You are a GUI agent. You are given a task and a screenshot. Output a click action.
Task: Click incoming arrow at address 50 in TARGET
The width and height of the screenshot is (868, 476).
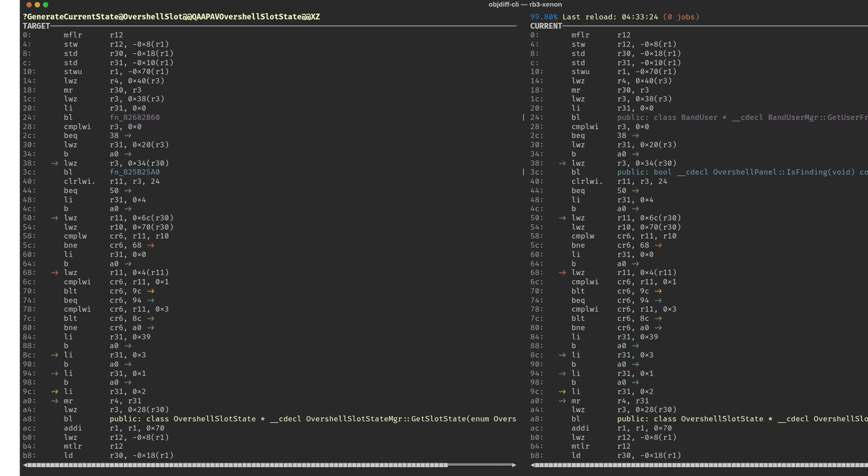(x=55, y=218)
